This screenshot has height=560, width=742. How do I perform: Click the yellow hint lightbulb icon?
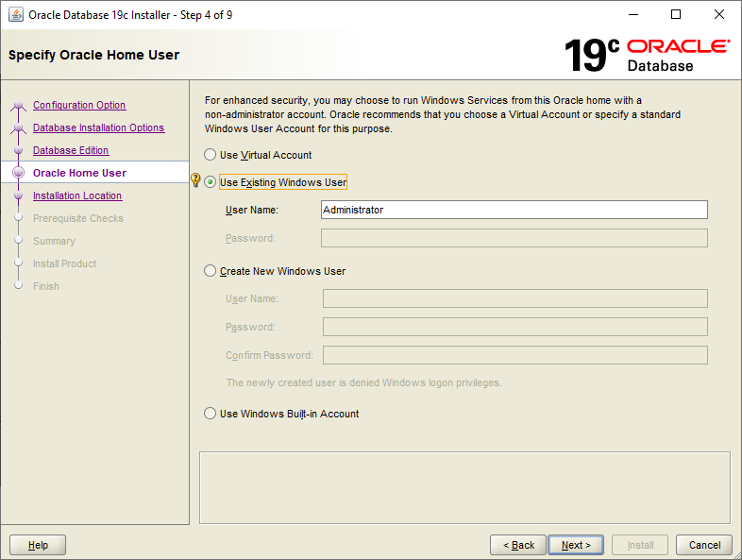pos(195,179)
